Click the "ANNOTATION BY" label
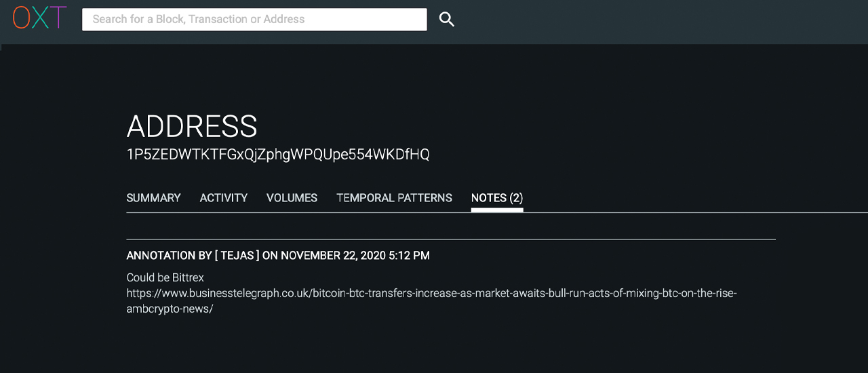 [x=169, y=256]
